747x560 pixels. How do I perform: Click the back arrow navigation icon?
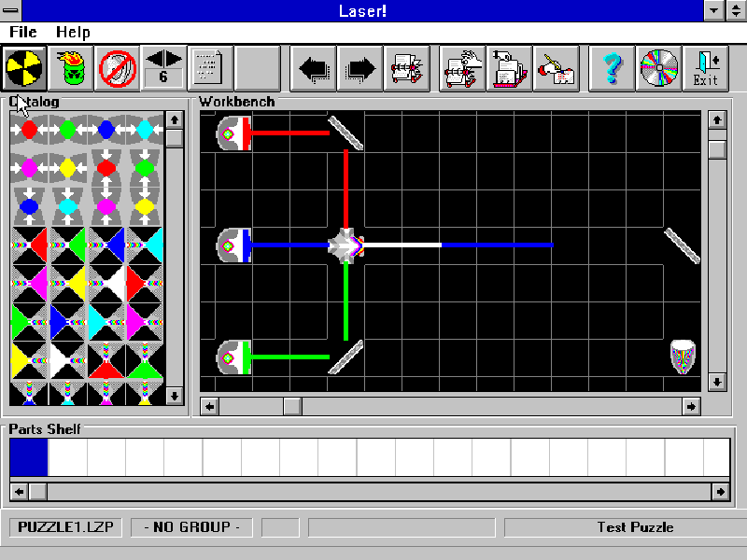click(314, 67)
